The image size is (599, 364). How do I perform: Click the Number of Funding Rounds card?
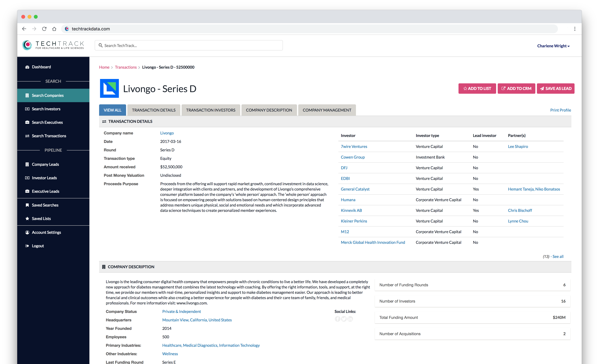[x=472, y=285]
